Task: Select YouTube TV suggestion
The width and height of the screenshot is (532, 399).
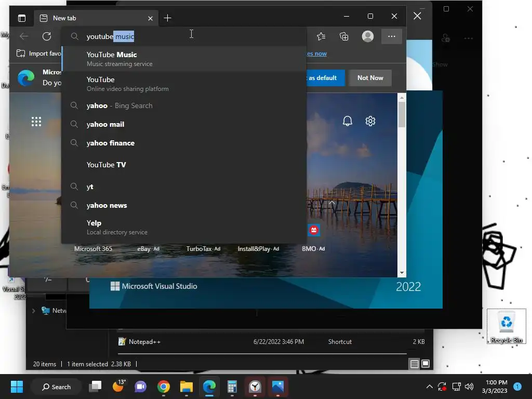Action: tap(184, 165)
